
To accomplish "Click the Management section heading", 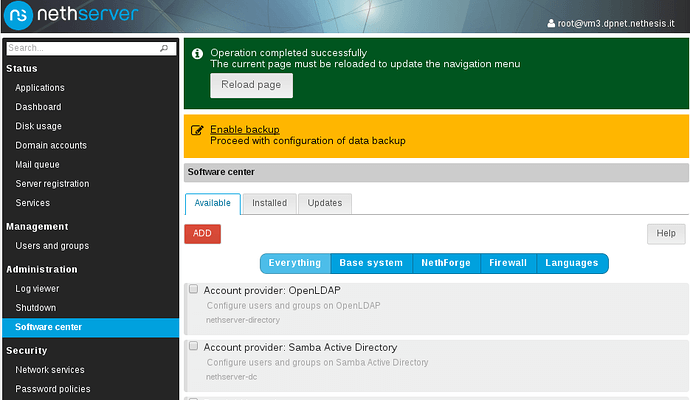I will tap(37, 227).
